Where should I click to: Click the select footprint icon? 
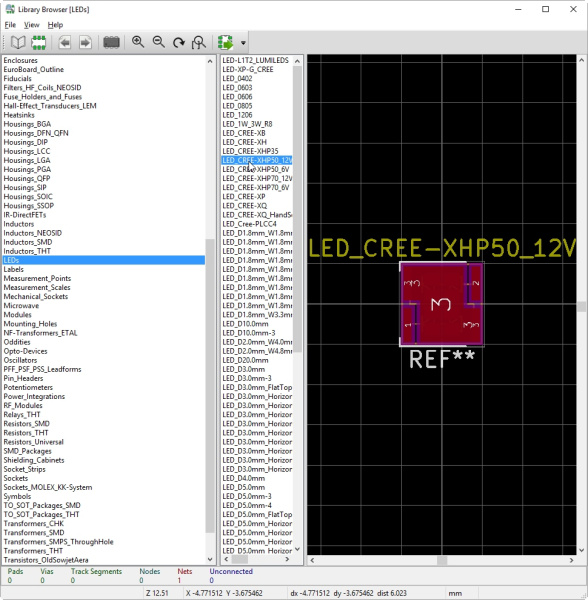pos(39,42)
